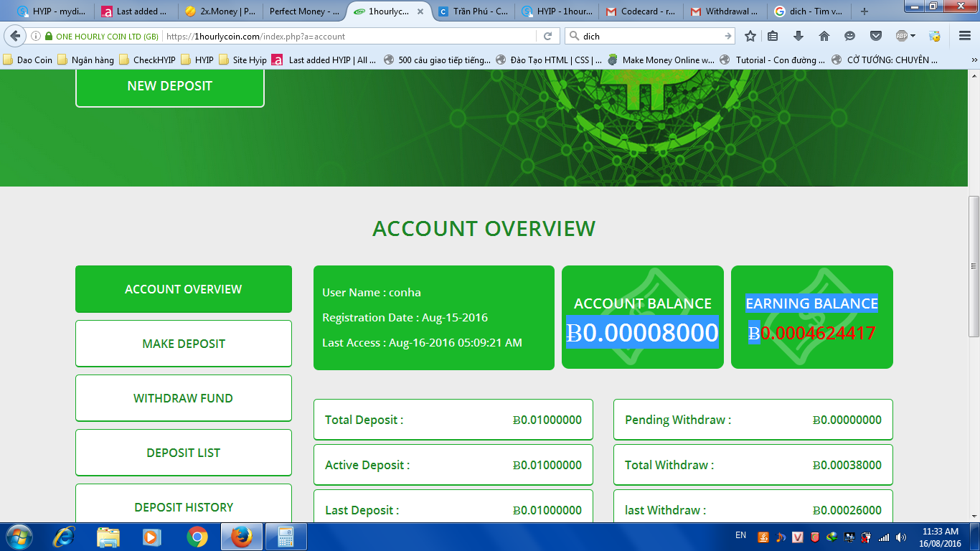This screenshot has height=551, width=980.
Task: Click the Adblock Plus ABP icon
Action: 902,36
